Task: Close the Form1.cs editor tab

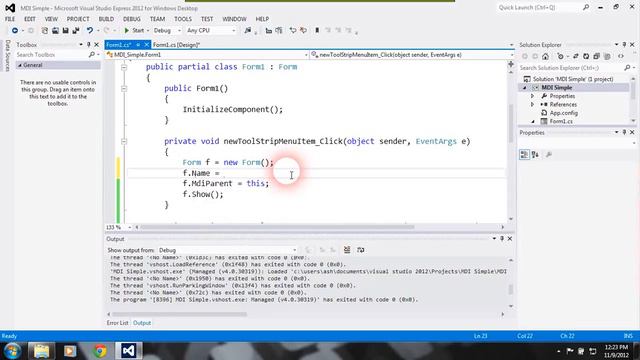Action: point(147,45)
